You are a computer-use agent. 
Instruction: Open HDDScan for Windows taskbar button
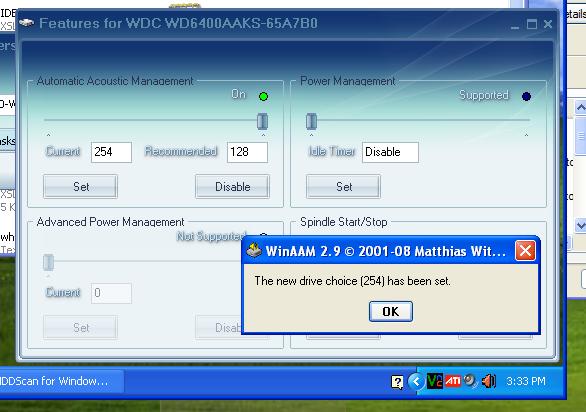62,381
